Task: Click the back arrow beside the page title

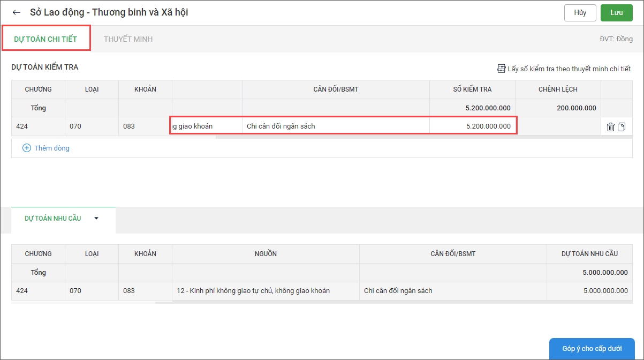Action: (x=17, y=12)
